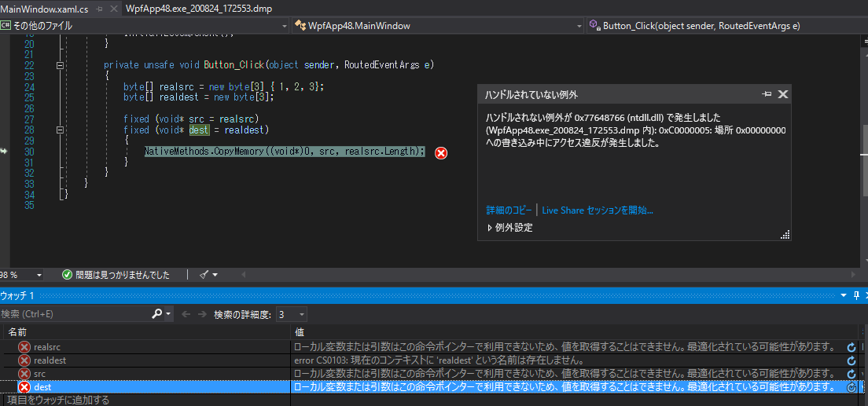Pin the ウォッチ 1 panel
The width and height of the screenshot is (868, 406).
tap(856, 295)
